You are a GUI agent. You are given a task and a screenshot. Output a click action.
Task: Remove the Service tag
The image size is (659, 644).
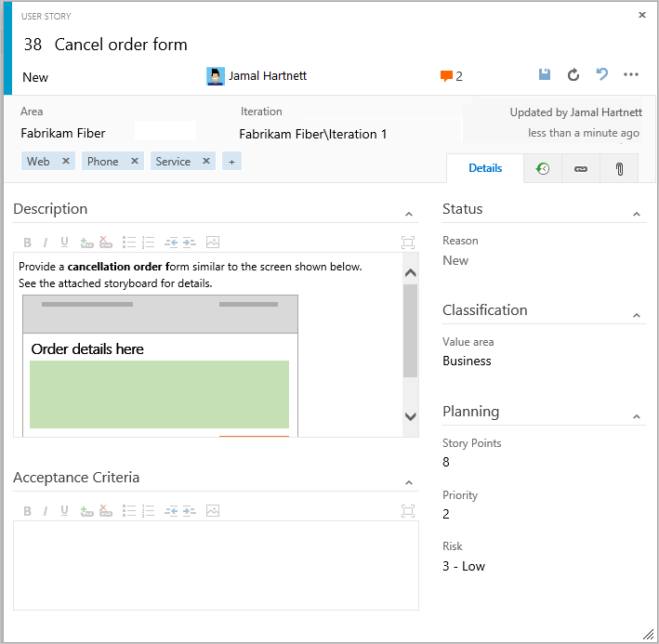click(x=206, y=161)
